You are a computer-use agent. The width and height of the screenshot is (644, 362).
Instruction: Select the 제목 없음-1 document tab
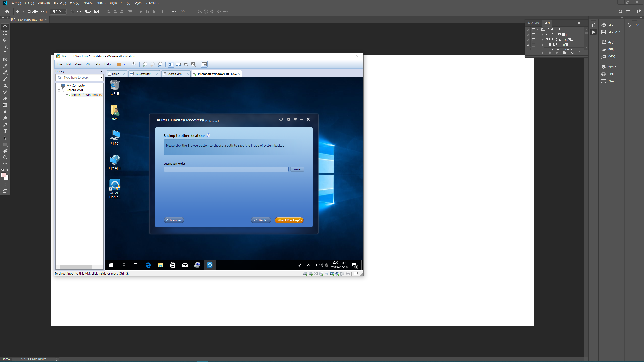26,20
